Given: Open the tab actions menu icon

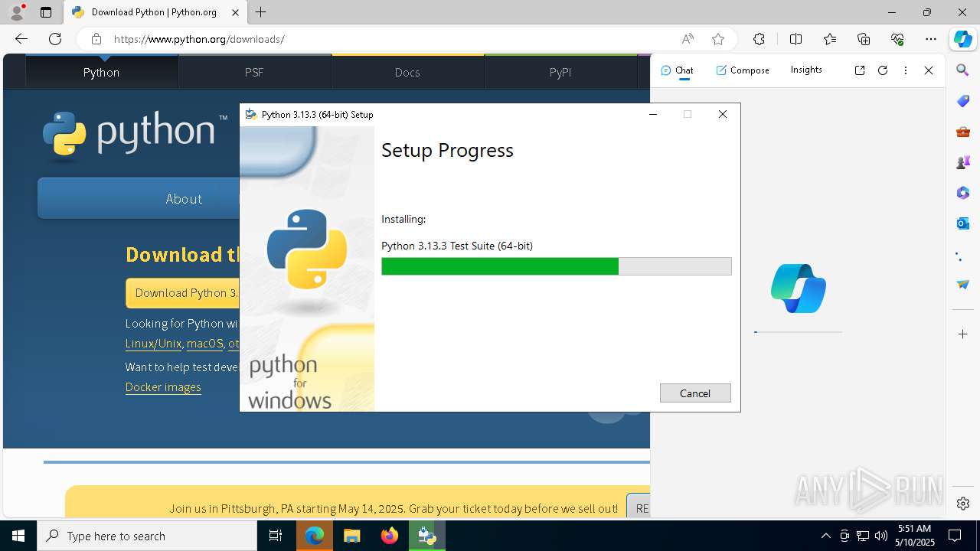Looking at the screenshot, I should tap(46, 12).
